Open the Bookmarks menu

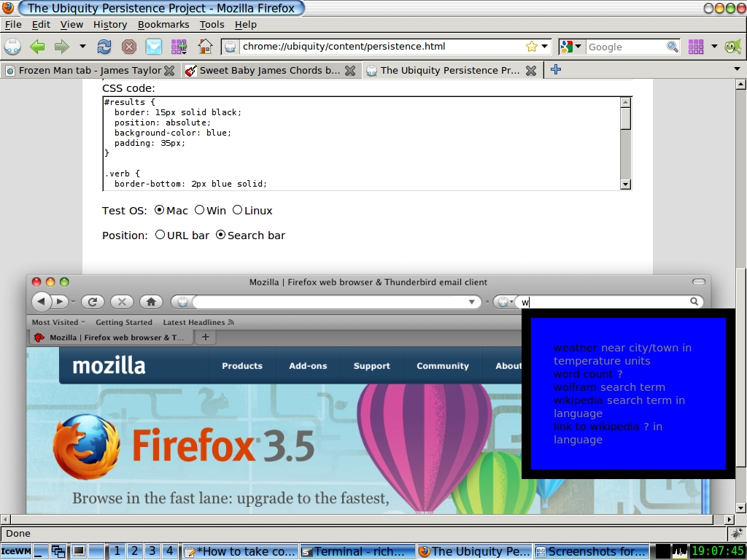[x=163, y=24]
